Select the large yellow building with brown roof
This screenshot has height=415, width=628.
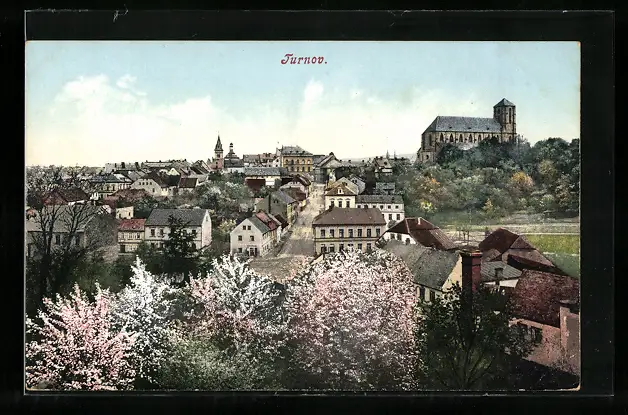click(x=347, y=229)
